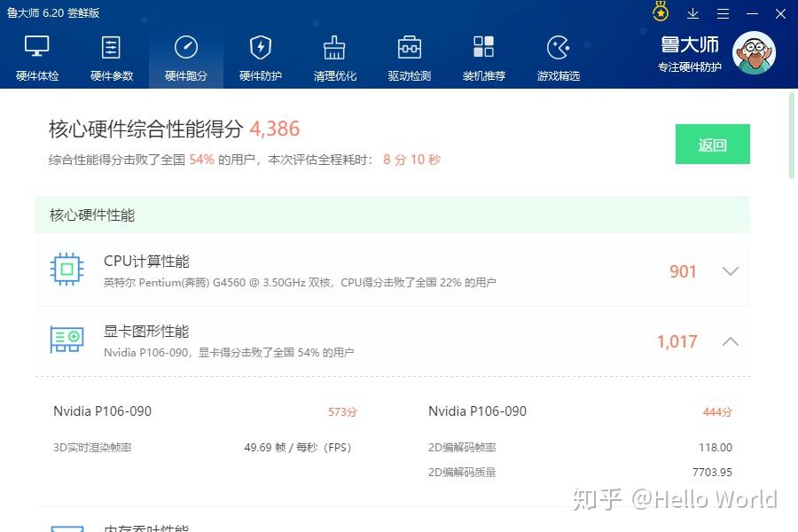Open the hamburger main menu
The image size is (798, 532).
723,13
